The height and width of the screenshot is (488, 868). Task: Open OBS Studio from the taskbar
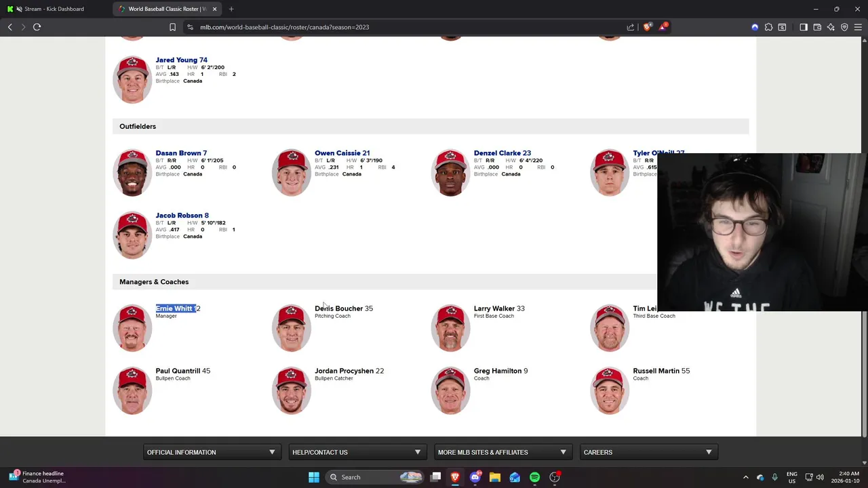pos(555,477)
